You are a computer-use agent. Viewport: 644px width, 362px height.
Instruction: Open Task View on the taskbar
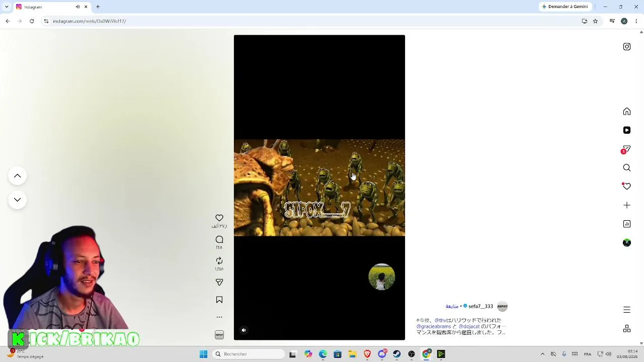(293, 354)
